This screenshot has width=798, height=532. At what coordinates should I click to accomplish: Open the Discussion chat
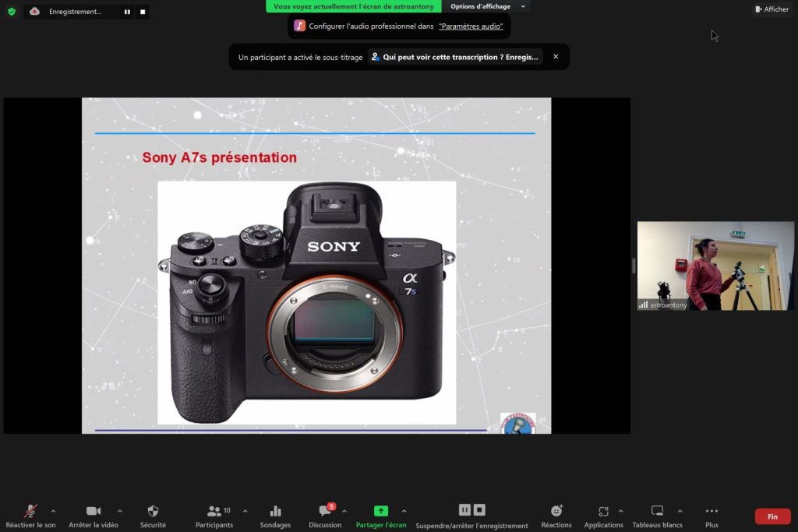click(x=325, y=516)
